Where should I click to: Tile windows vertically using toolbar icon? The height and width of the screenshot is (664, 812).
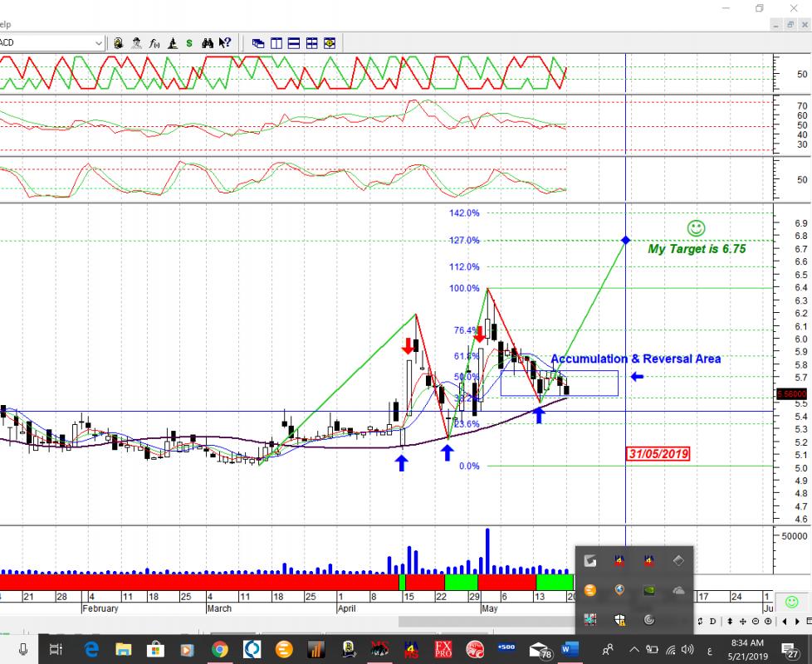click(276, 43)
